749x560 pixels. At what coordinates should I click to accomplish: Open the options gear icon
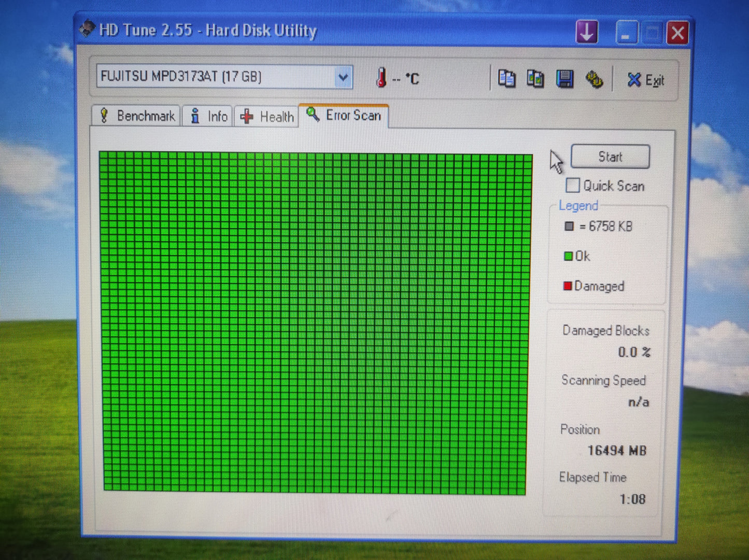(x=594, y=80)
